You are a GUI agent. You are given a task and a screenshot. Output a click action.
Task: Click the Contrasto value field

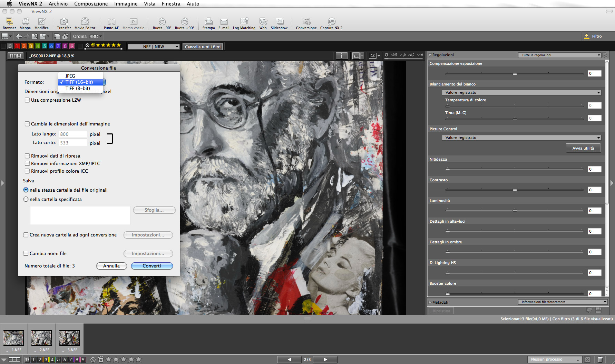(x=595, y=190)
